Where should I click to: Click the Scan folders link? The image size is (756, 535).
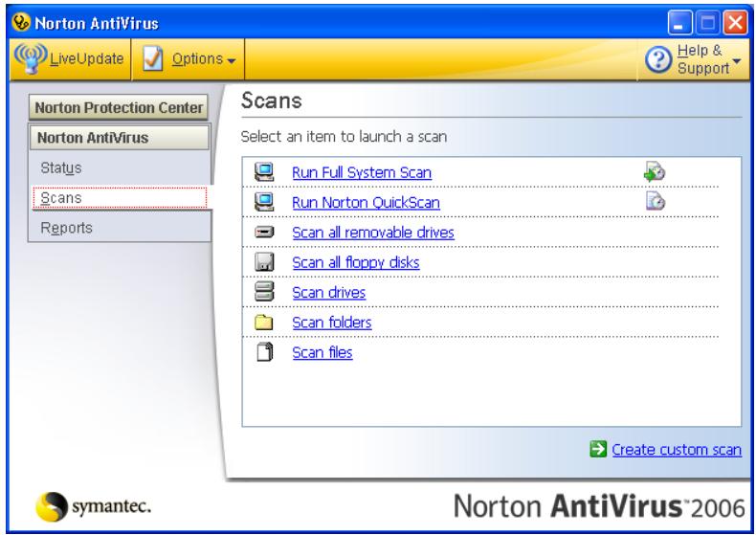[x=332, y=322]
